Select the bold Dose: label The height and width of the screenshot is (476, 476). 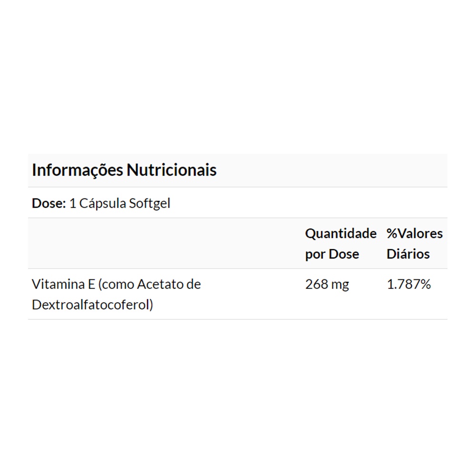pos(49,203)
